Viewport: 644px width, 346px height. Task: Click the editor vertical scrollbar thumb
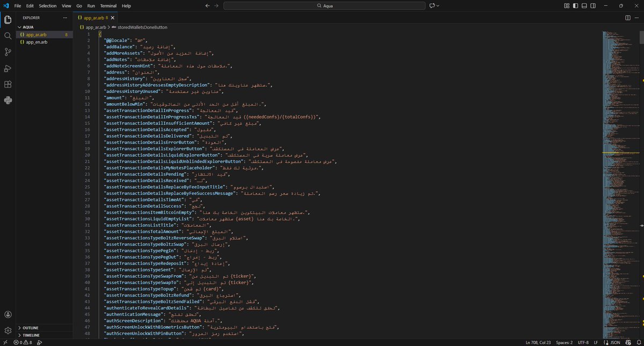tap(641, 36)
